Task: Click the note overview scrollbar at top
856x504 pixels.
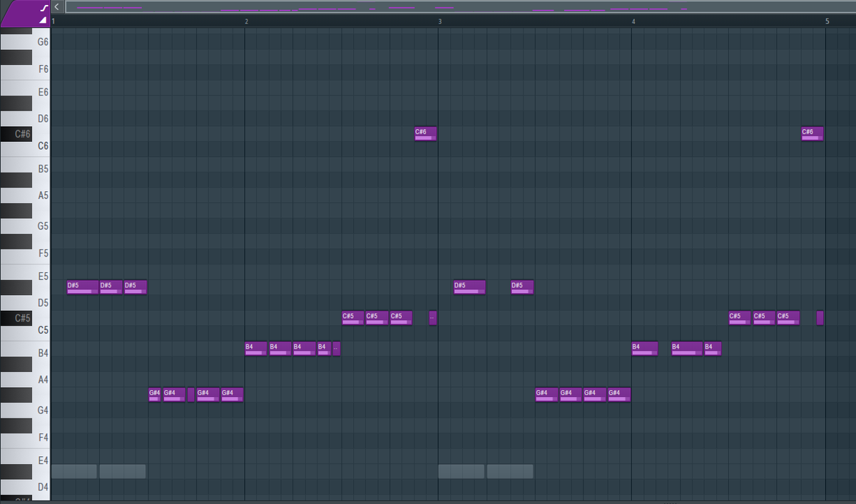Action: (x=457, y=7)
